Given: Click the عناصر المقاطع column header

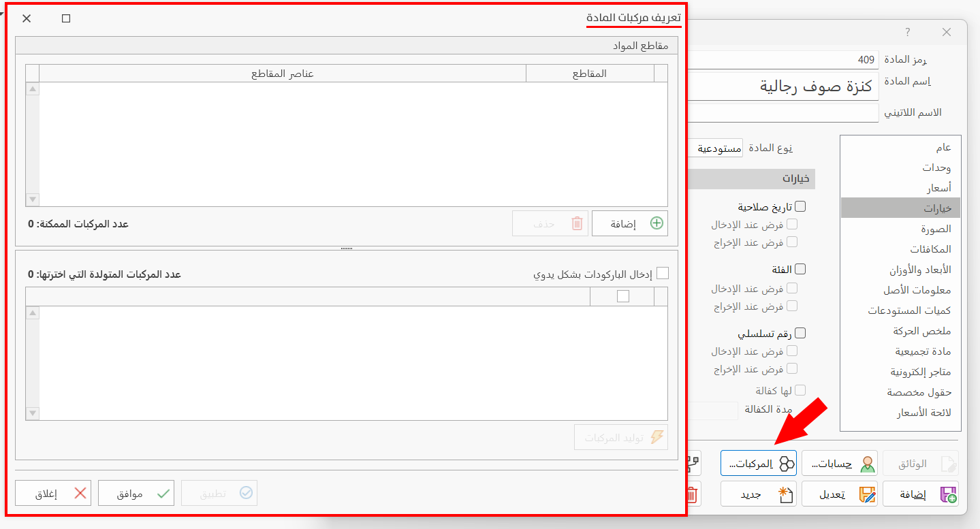Looking at the screenshot, I should point(283,74).
